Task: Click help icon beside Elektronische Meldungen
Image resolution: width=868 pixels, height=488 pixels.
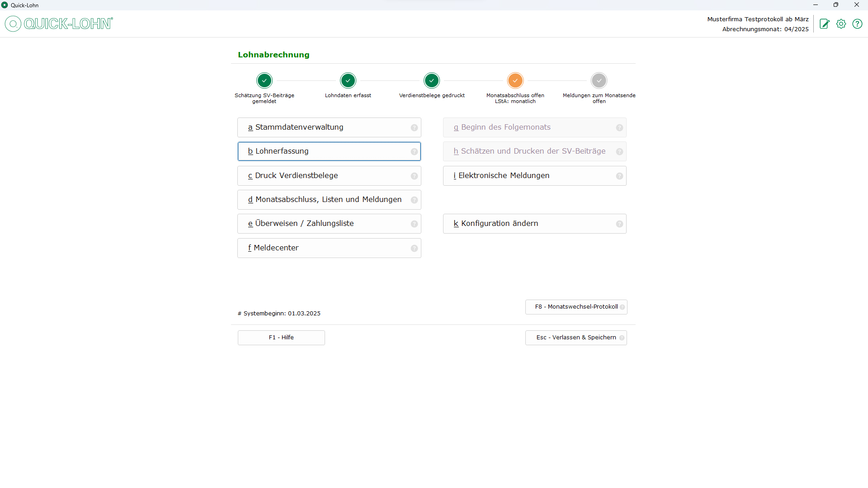Action: (x=619, y=176)
